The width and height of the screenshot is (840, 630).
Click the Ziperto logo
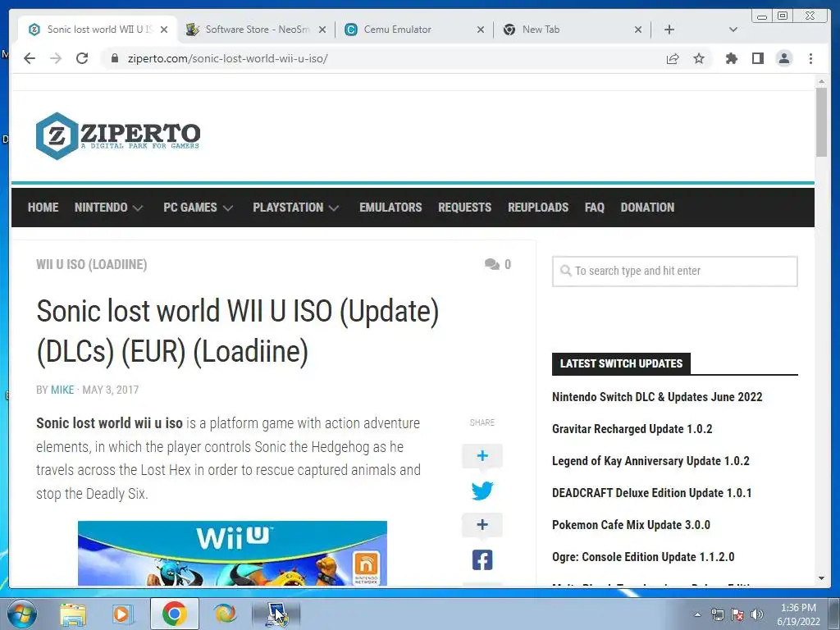point(118,135)
